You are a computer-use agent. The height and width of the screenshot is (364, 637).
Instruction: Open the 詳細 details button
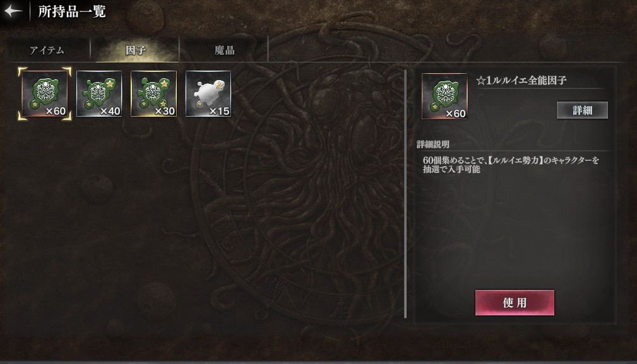coord(582,110)
